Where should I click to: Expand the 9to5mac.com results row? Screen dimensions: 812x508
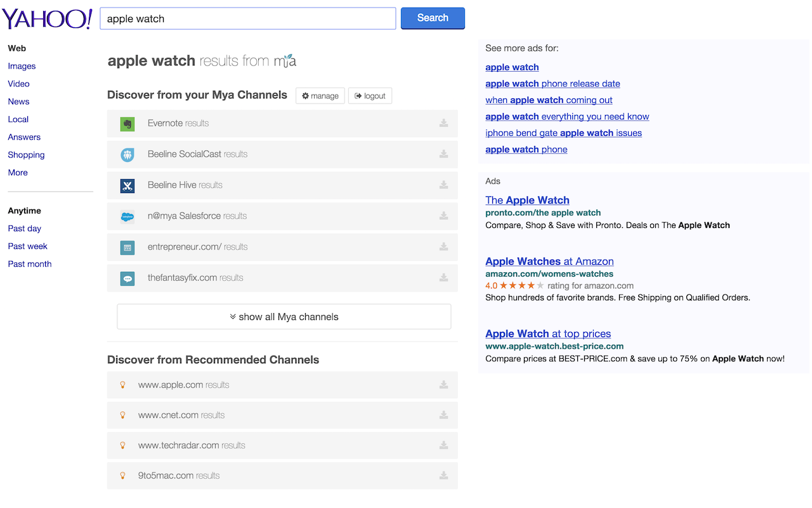282,476
